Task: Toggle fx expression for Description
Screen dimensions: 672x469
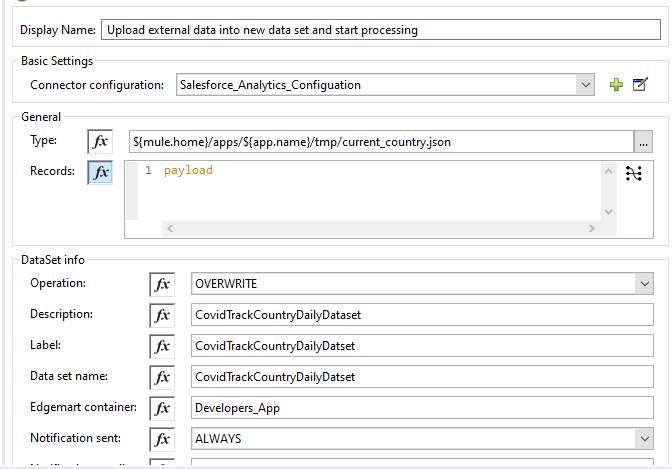Action: point(162,315)
